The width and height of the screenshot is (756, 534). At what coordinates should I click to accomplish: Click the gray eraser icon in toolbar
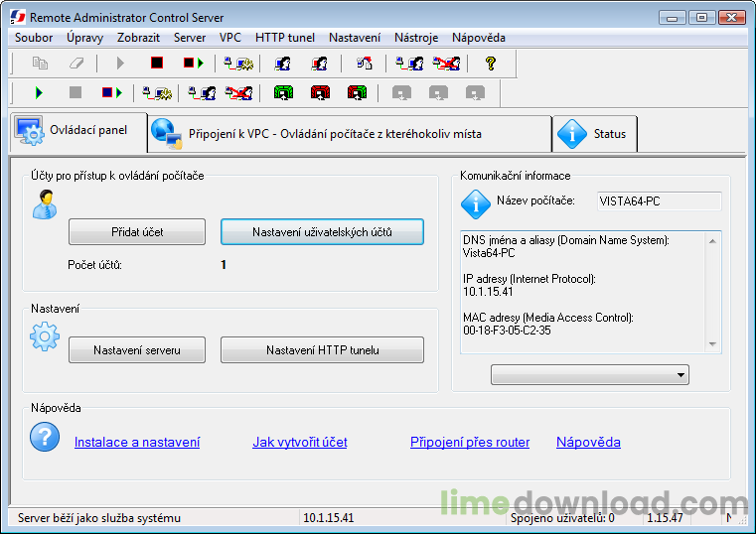click(x=76, y=64)
